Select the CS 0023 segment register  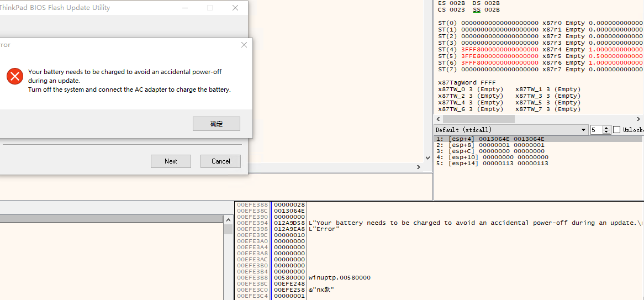point(452,9)
